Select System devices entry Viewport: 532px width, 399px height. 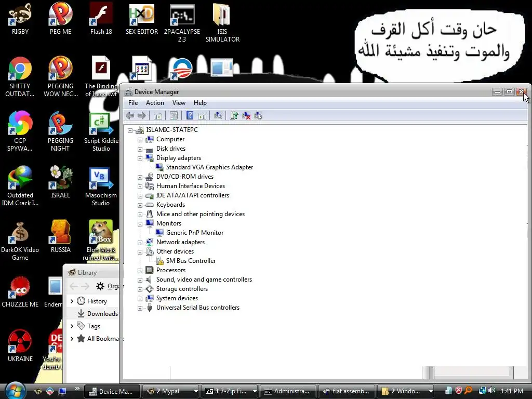tap(177, 298)
